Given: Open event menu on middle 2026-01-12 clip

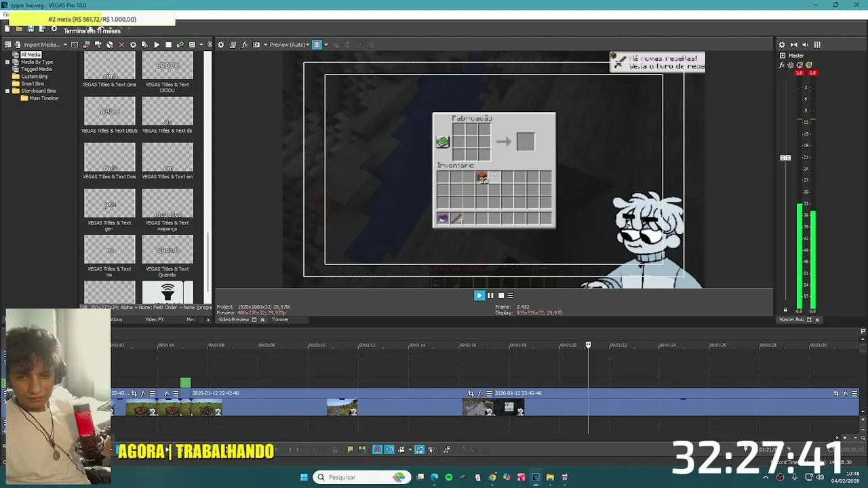Looking at the screenshot, I should (489, 393).
